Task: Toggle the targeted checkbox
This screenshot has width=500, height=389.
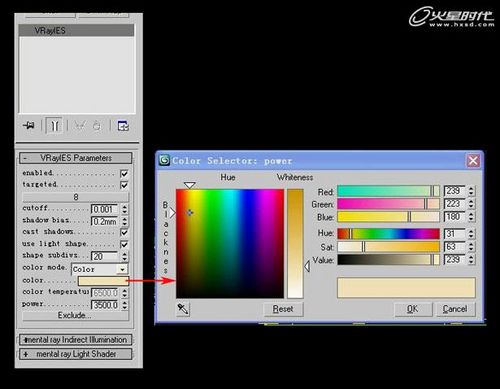Action: coord(124,185)
